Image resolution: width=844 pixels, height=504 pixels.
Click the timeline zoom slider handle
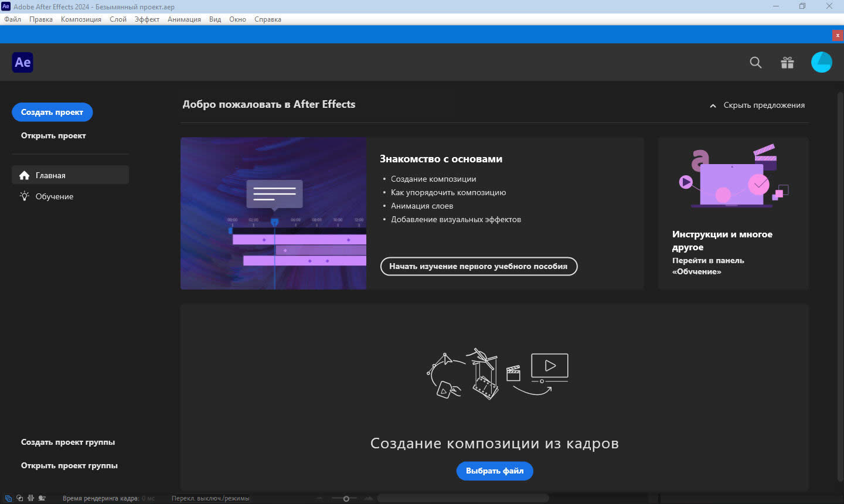pos(346,499)
